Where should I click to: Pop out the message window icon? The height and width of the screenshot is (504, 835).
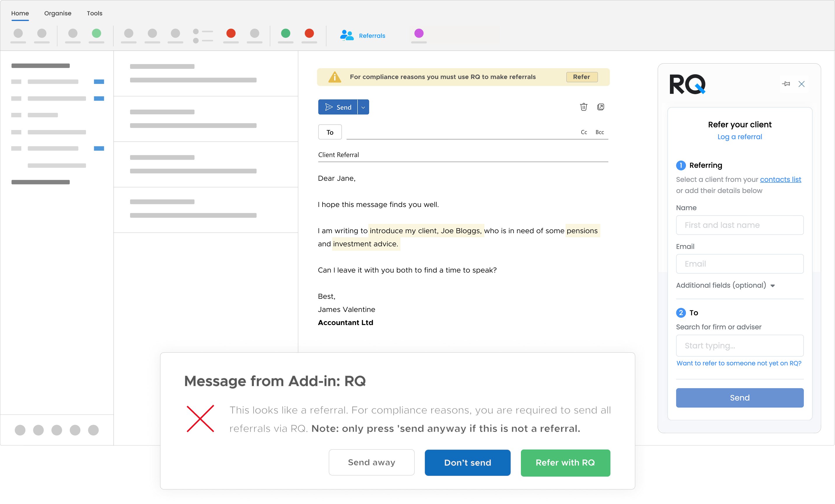tap(601, 107)
